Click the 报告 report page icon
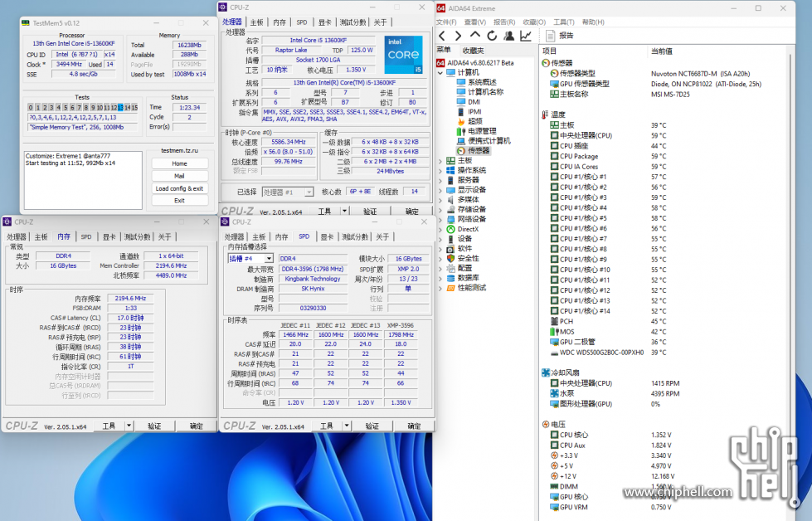 click(550, 36)
